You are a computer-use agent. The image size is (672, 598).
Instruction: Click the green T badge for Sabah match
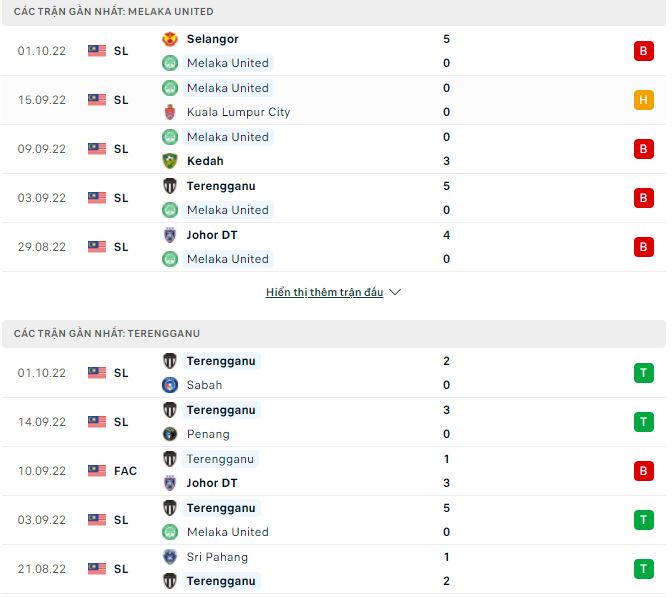click(644, 373)
